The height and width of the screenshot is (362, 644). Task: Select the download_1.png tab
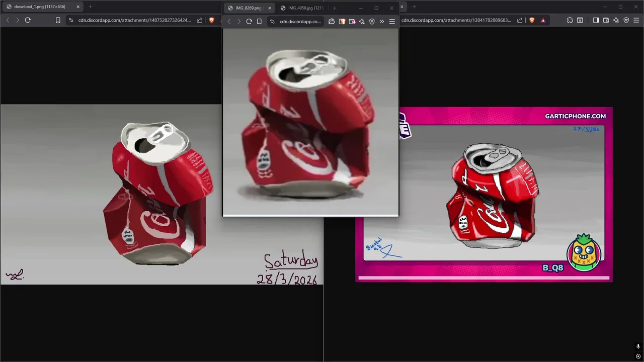[x=43, y=7]
